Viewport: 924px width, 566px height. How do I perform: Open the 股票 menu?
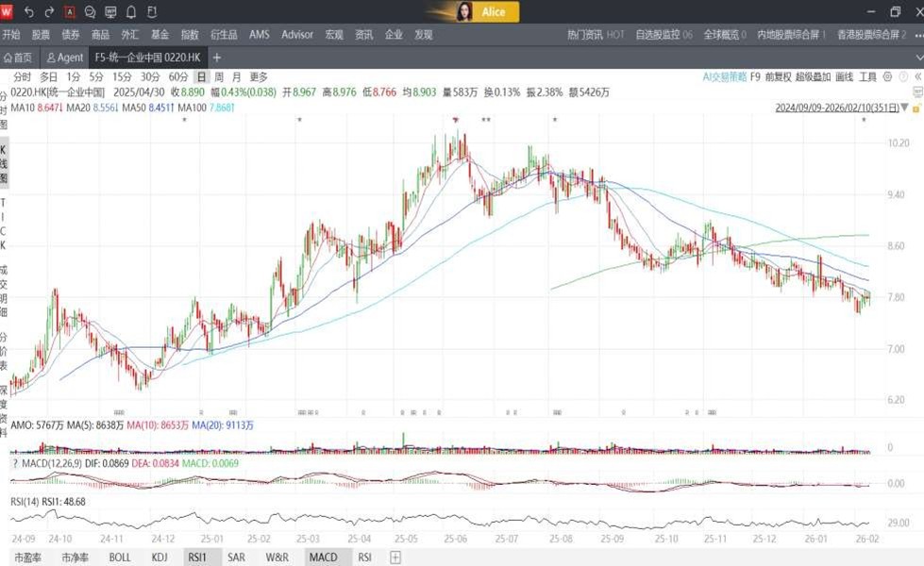click(x=42, y=34)
